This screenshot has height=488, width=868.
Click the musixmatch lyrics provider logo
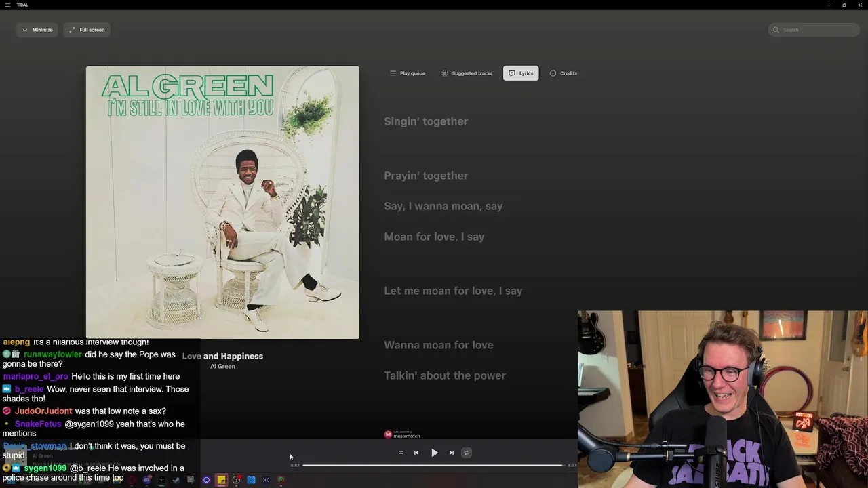(x=402, y=434)
